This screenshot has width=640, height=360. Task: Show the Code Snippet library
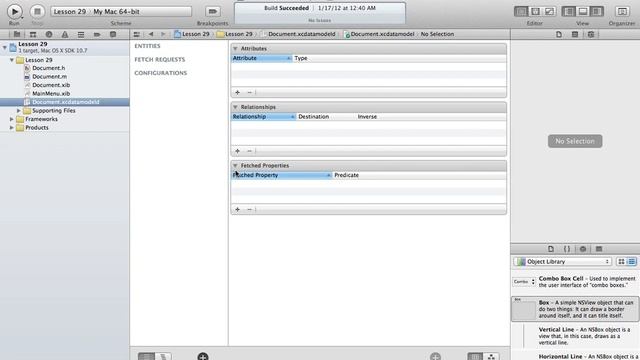click(x=567, y=249)
